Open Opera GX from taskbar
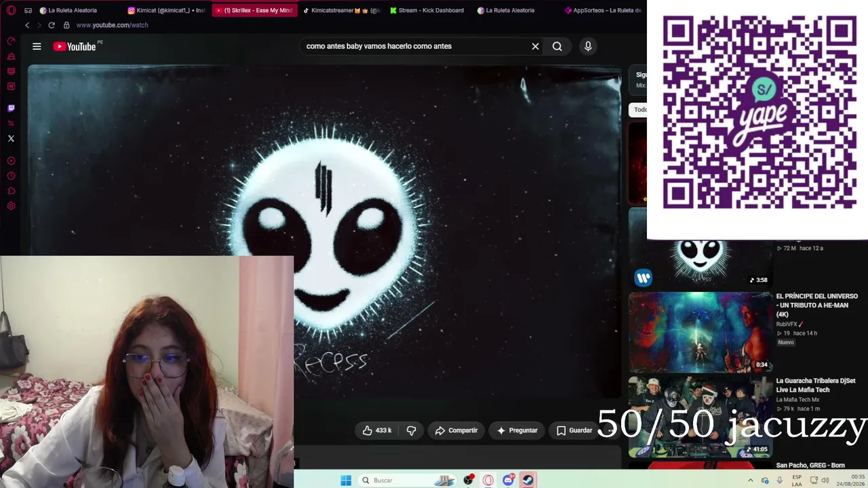The width and height of the screenshot is (868, 488). click(x=488, y=481)
